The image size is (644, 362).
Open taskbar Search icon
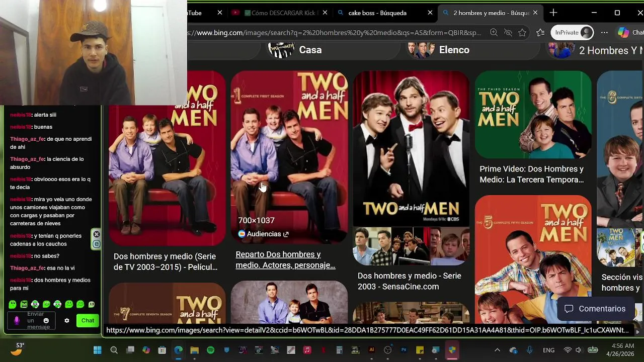click(114, 350)
